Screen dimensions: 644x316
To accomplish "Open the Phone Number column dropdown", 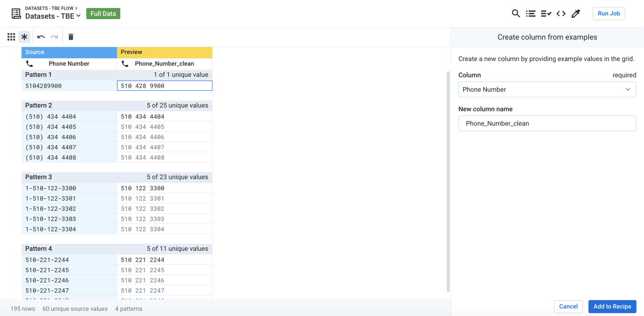I will point(547,89).
